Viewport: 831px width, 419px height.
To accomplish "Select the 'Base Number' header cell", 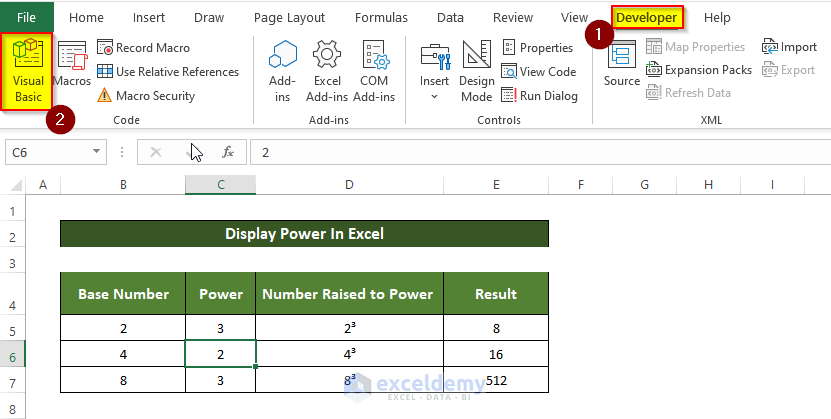I will coord(123,294).
